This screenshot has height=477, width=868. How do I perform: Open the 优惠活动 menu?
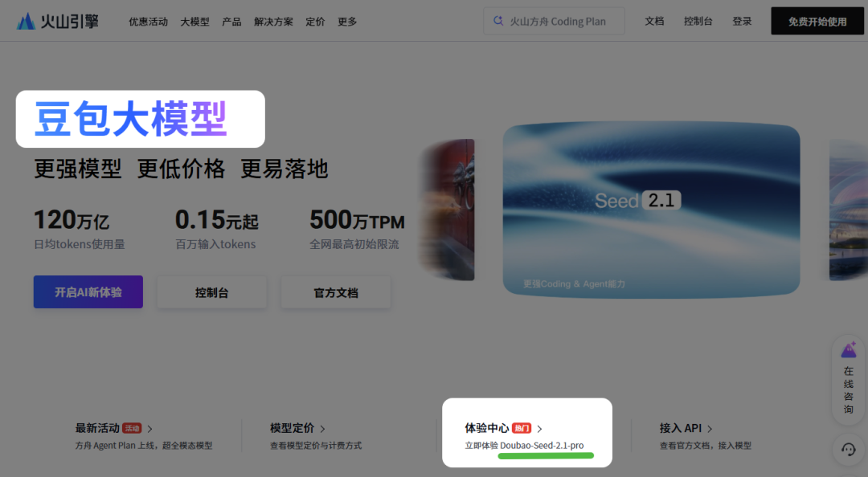coord(149,22)
